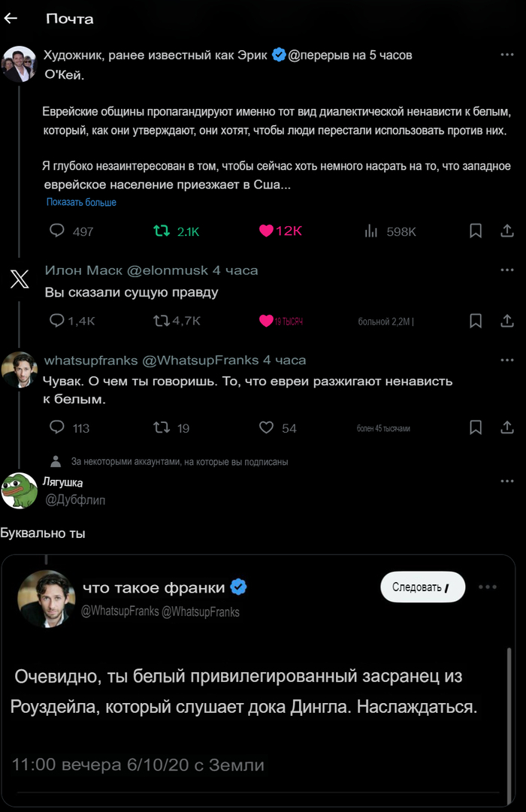Open @перерыв на 5 часов handle
The image size is (526, 812).
(348, 54)
